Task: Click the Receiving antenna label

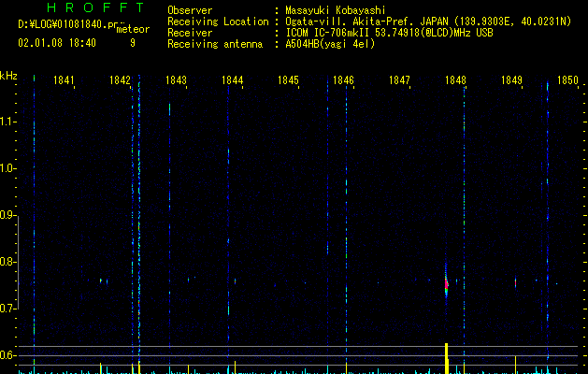Action: [215, 44]
